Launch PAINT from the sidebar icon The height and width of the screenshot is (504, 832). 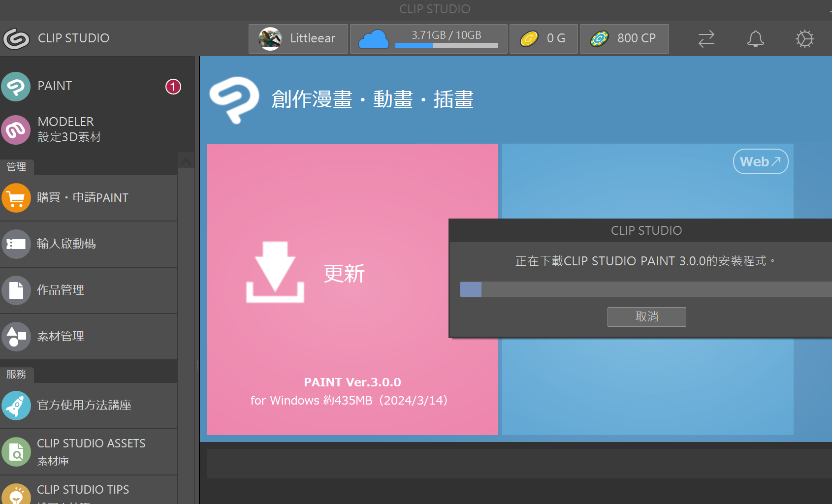[16, 87]
